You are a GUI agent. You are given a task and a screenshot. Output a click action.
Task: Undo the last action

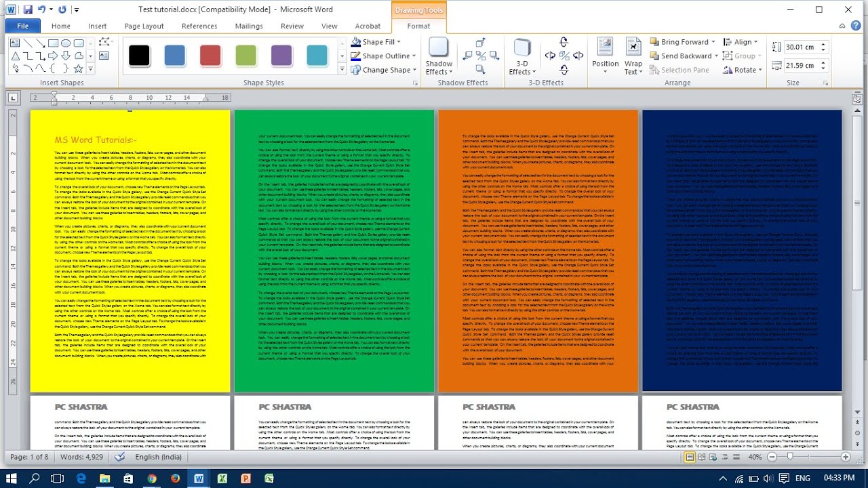[x=43, y=9]
